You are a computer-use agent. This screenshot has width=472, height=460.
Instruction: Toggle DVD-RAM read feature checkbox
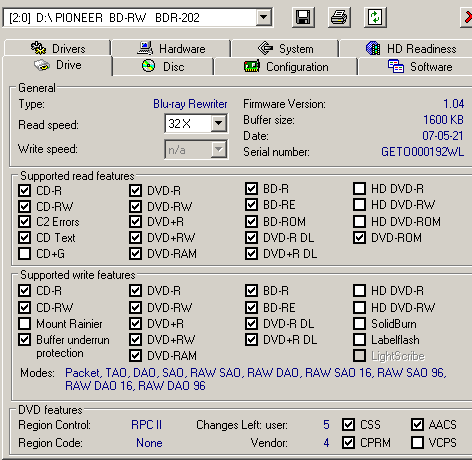click(135, 254)
